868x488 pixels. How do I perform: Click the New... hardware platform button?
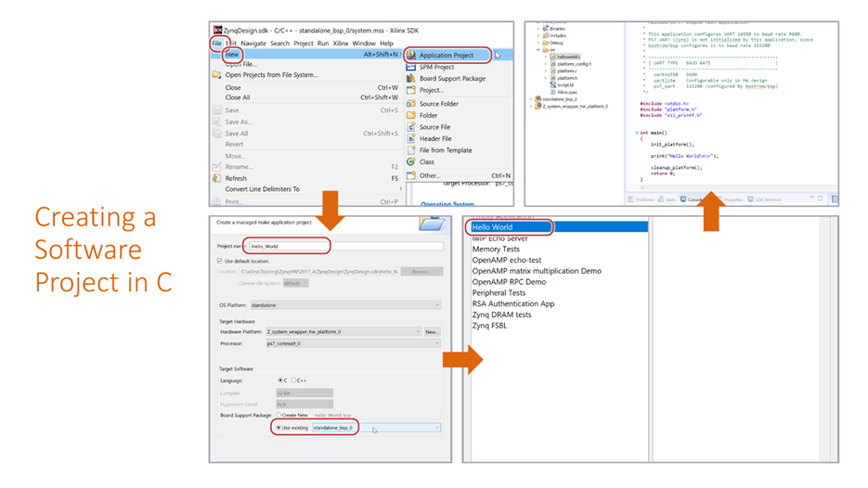(433, 332)
